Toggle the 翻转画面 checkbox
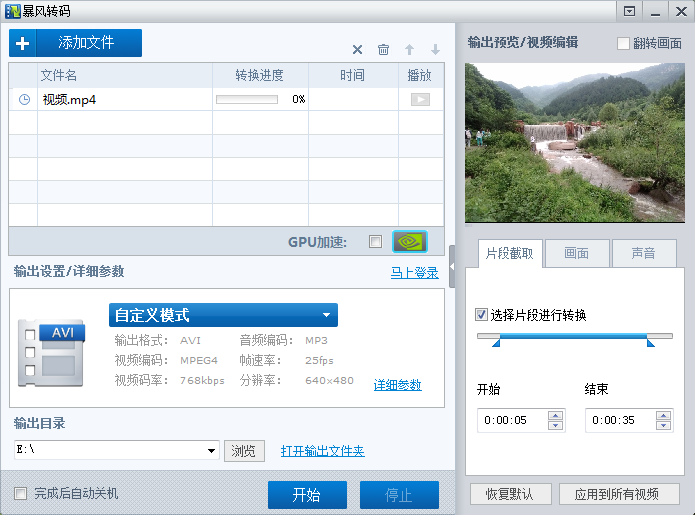Image resolution: width=695 pixels, height=515 pixels. click(623, 43)
